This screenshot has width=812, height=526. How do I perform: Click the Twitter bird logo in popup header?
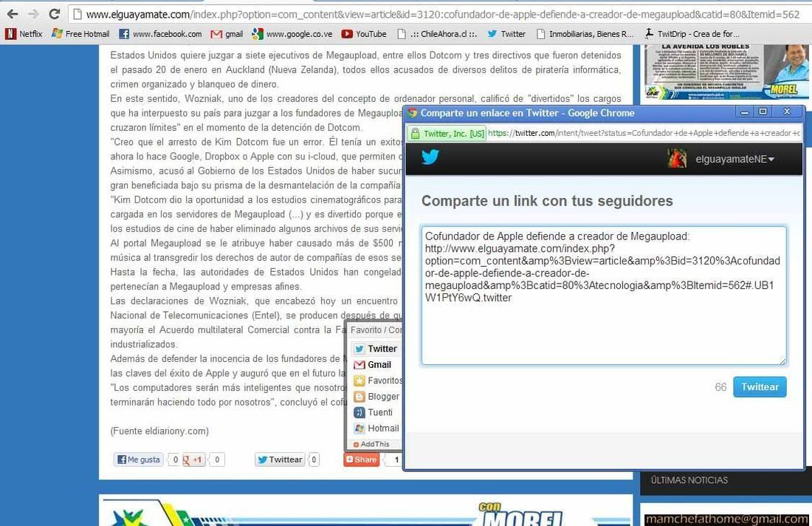pyautogui.click(x=430, y=157)
